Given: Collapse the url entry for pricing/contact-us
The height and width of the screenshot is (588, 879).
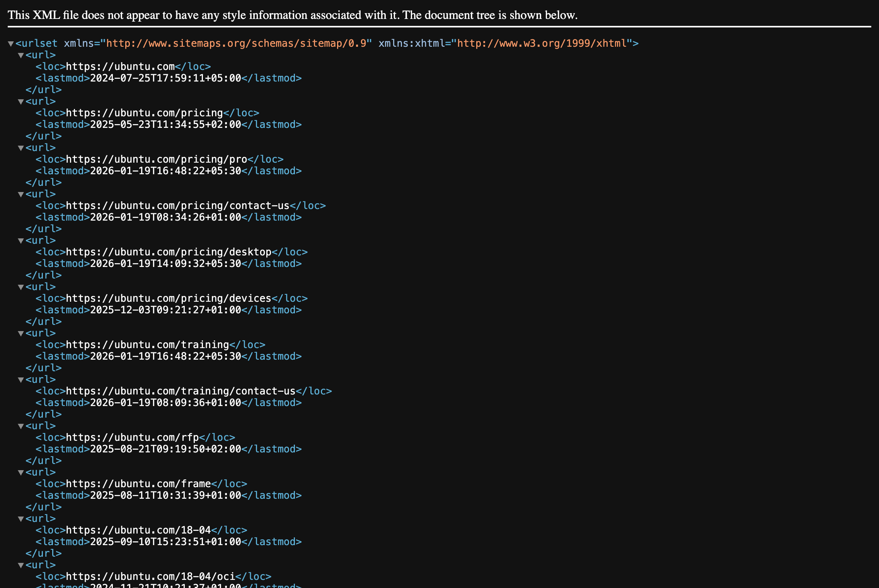Looking at the screenshot, I should (x=20, y=194).
